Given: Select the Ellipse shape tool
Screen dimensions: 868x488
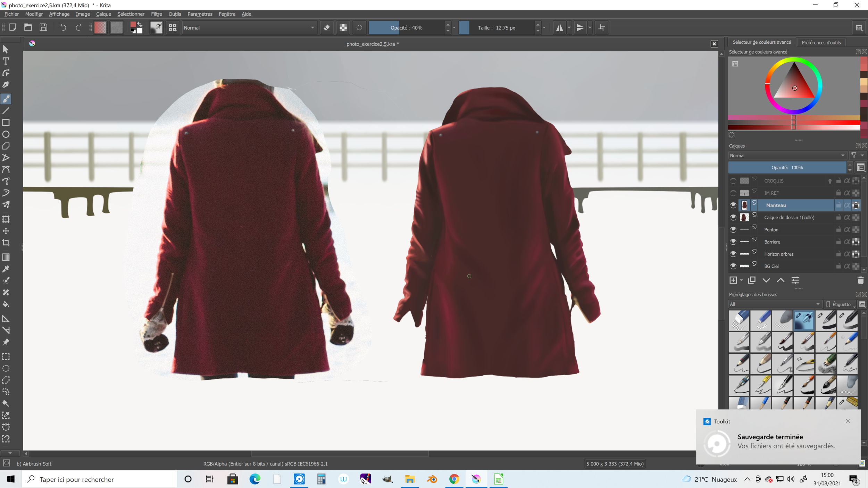Looking at the screenshot, I should 6,134.
